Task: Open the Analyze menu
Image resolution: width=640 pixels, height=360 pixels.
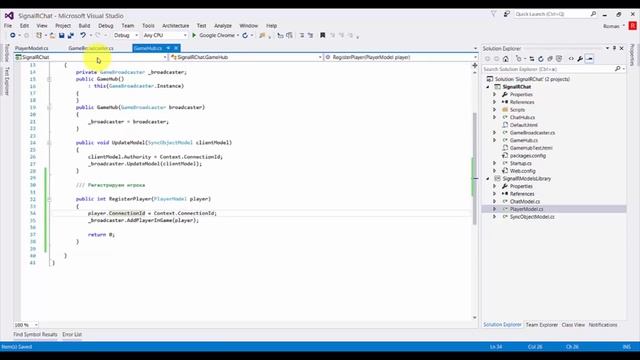Action: [223, 26]
